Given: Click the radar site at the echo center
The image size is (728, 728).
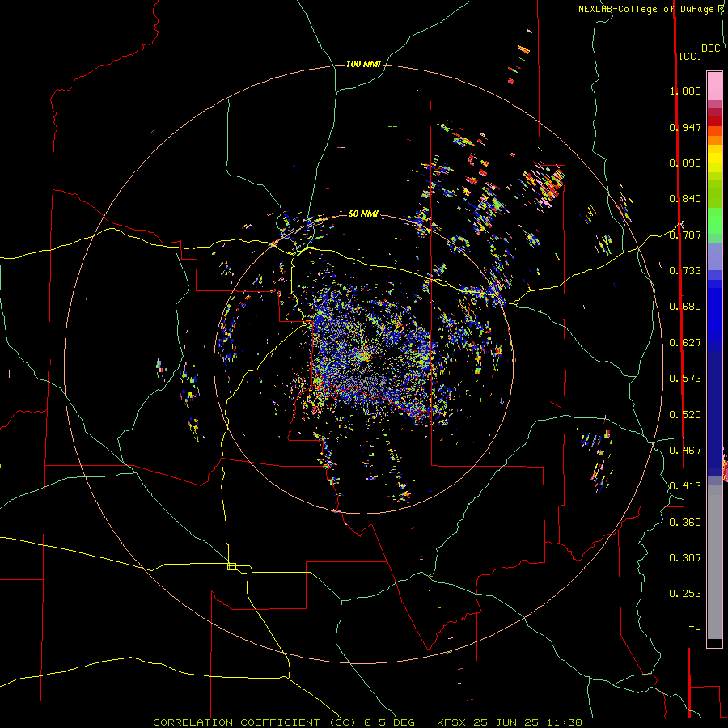Looking at the screenshot, I should pyautogui.click(x=364, y=357).
